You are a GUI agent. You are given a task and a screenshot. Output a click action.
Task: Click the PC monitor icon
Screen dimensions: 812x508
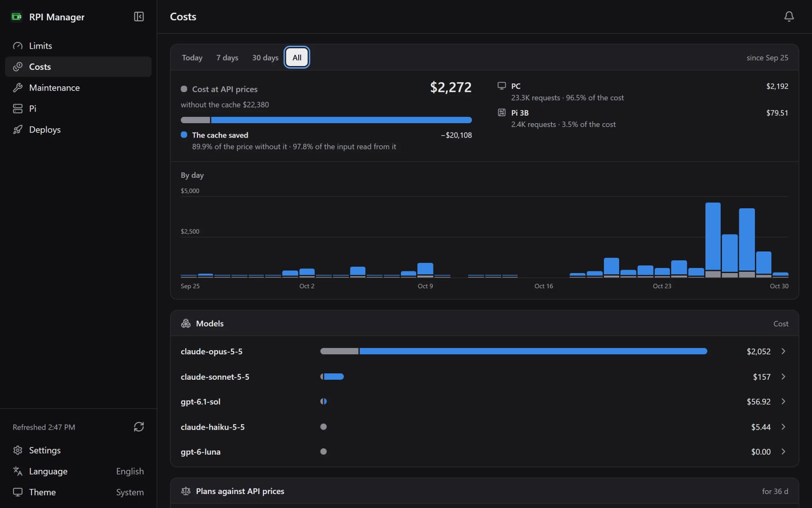point(502,86)
